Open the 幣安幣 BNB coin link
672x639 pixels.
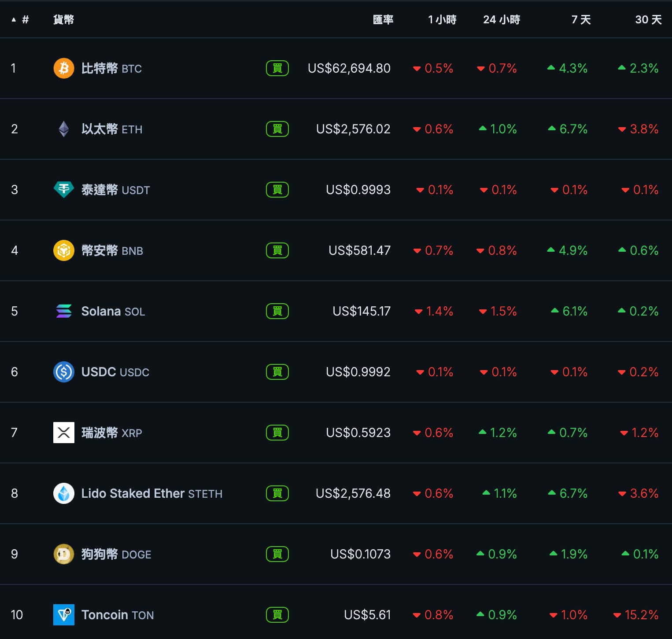pyautogui.click(x=112, y=250)
